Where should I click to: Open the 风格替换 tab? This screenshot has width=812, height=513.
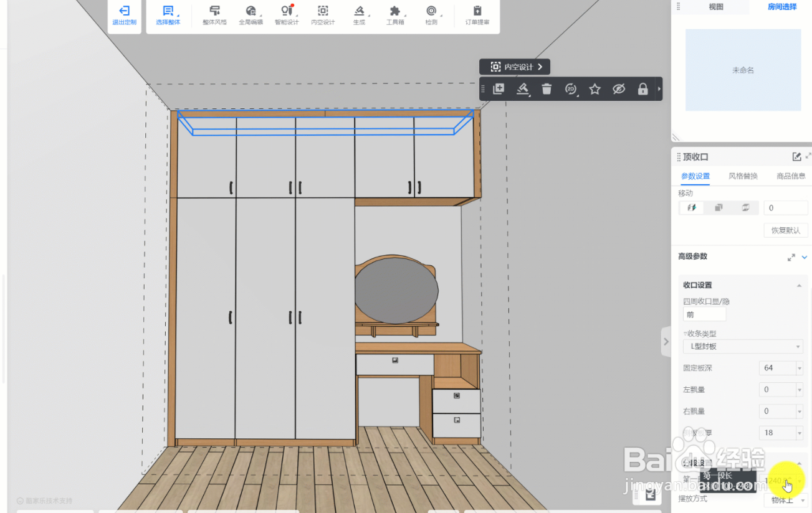coord(743,176)
